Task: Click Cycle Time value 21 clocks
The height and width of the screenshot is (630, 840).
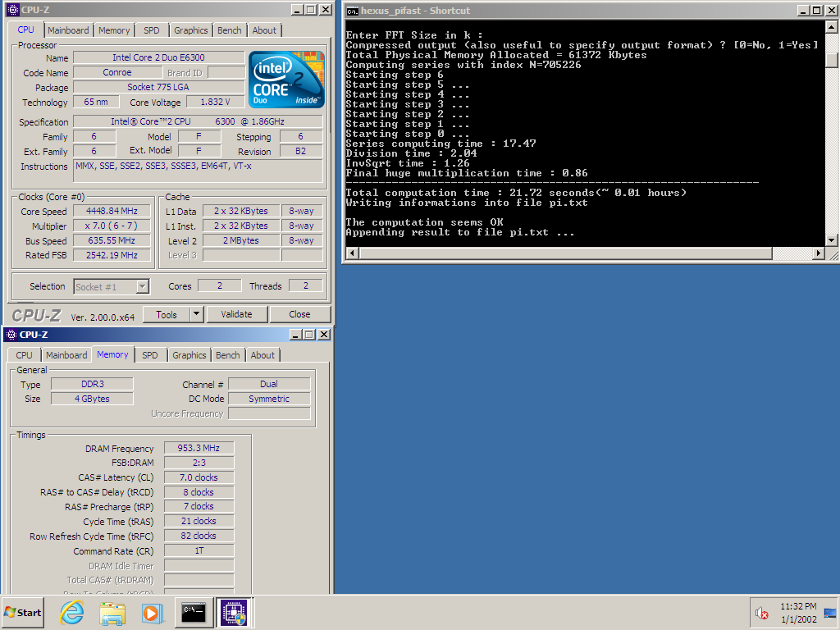Action: click(x=199, y=521)
